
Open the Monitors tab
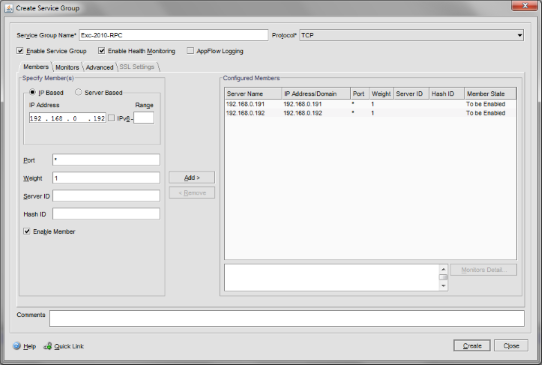tap(67, 67)
